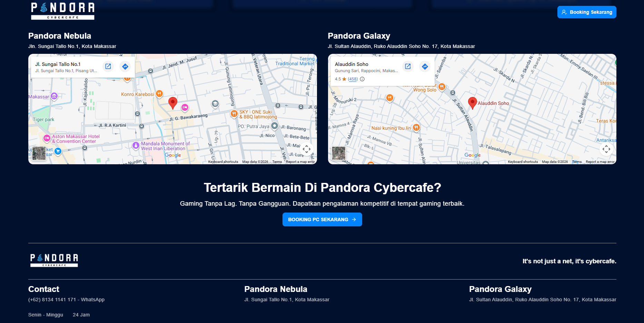This screenshot has height=323, width=644.
Task: Click Report a map error on Nebula map
Action: tap(300, 162)
